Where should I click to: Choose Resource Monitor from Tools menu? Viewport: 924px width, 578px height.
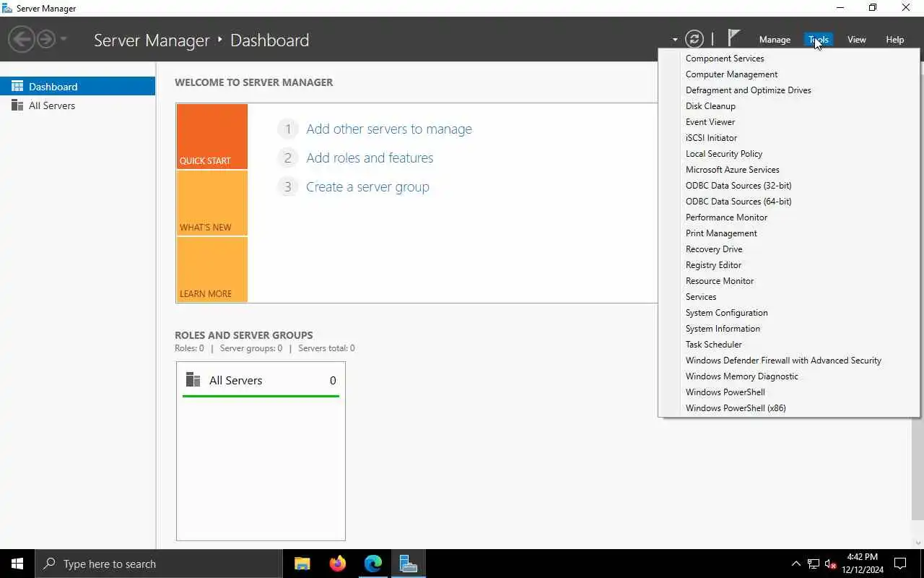pyautogui.click(x=789, y=281)
